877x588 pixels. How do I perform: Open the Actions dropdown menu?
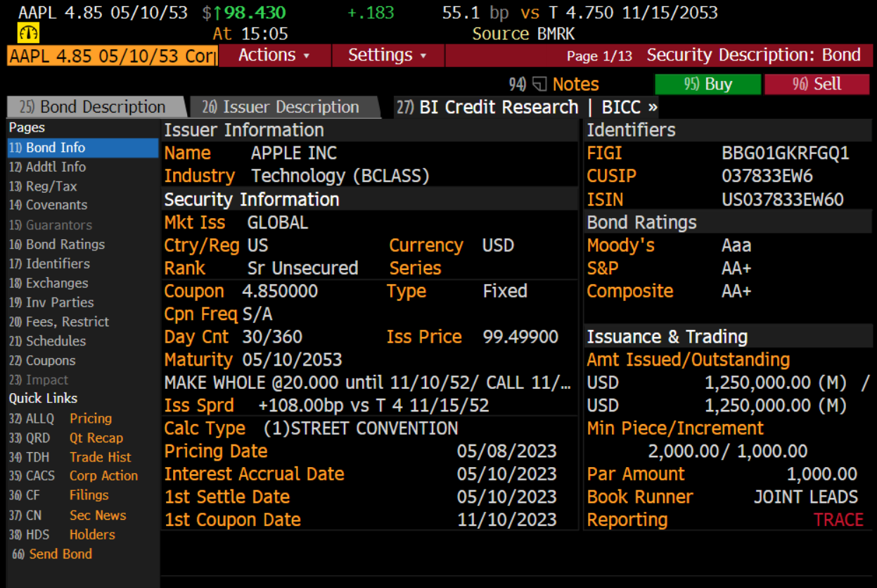(x=274, y=56)
